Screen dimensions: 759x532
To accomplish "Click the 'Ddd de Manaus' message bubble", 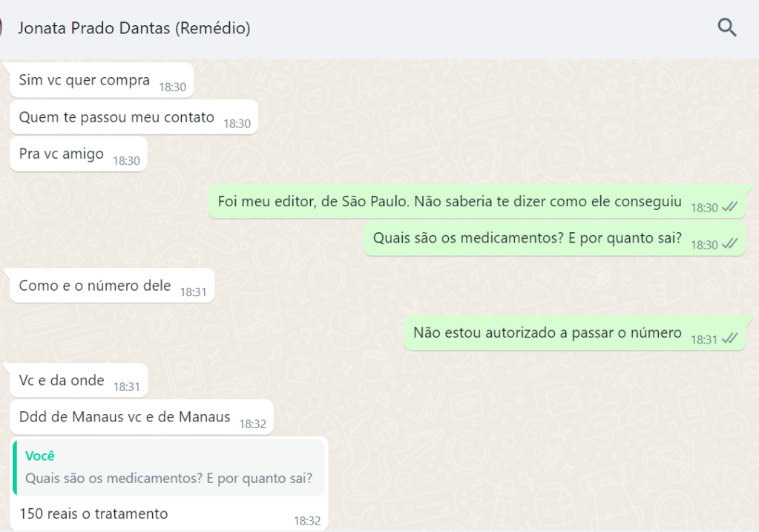I will point(142,417).
